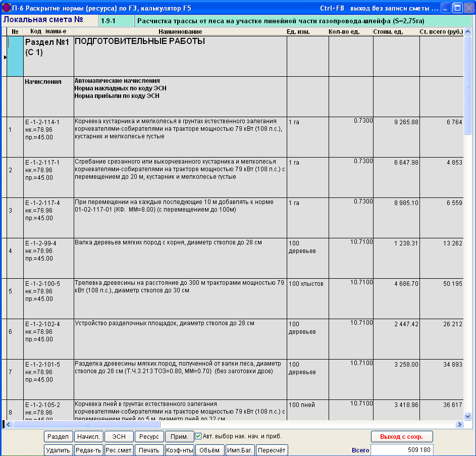Click Выход с сохр. button
Screen dimensions: 476x456
click(402, 436)
